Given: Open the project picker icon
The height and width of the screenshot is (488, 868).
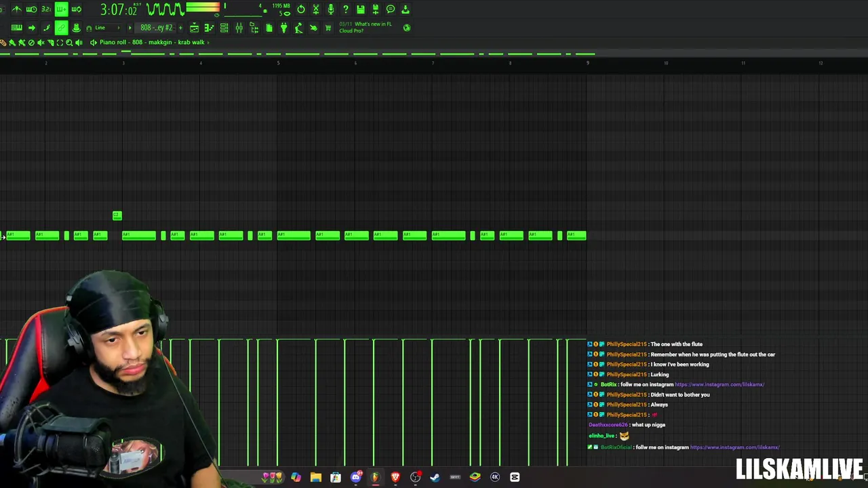Looking at the screenshot, I should 269,28.
